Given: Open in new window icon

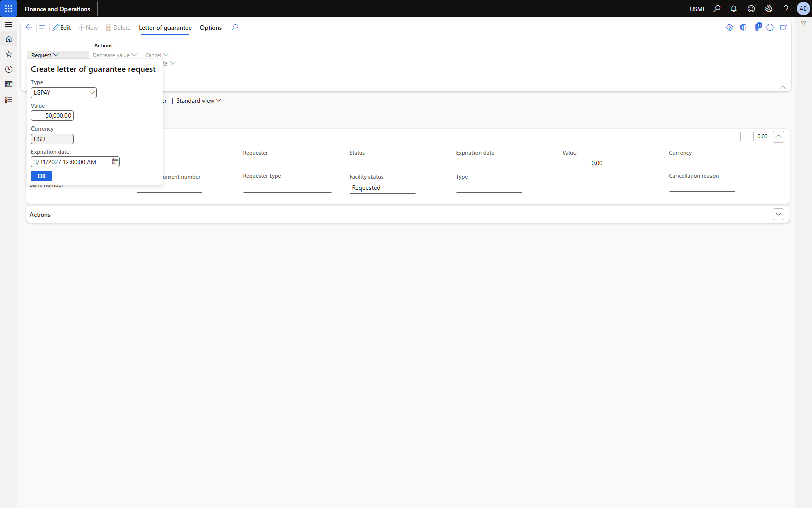Looking at the screenshot, I should 783,27.
